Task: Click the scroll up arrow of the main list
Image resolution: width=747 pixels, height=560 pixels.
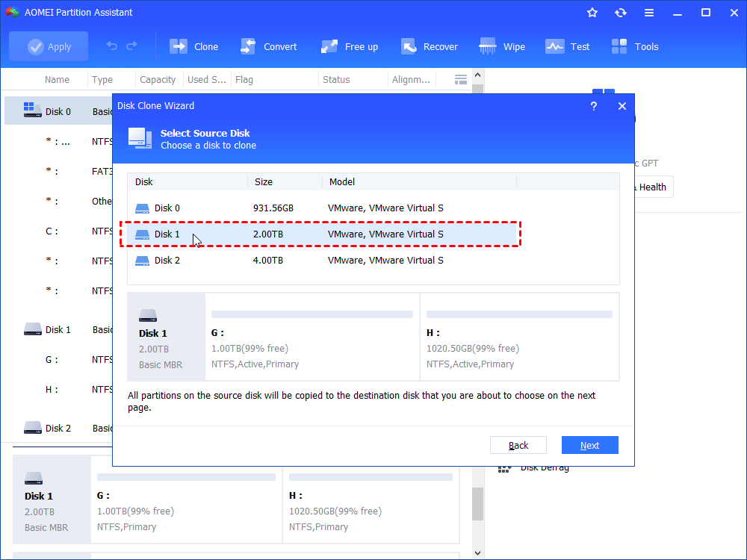Action: [x=478, y=75]
